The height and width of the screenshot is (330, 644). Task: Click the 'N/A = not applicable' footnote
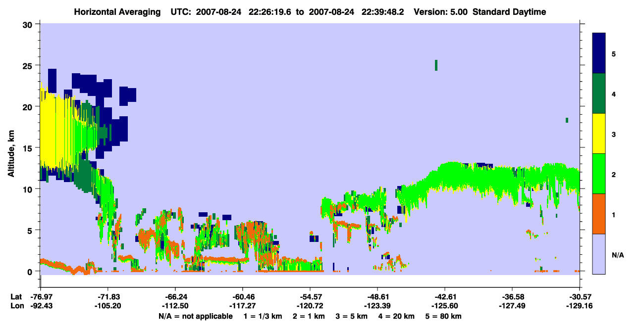pos(195,316)
